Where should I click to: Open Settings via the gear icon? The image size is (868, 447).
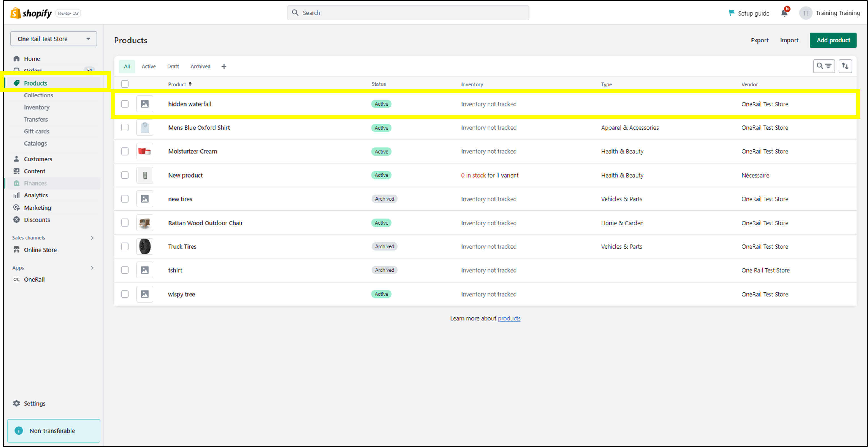coord(16,403)
